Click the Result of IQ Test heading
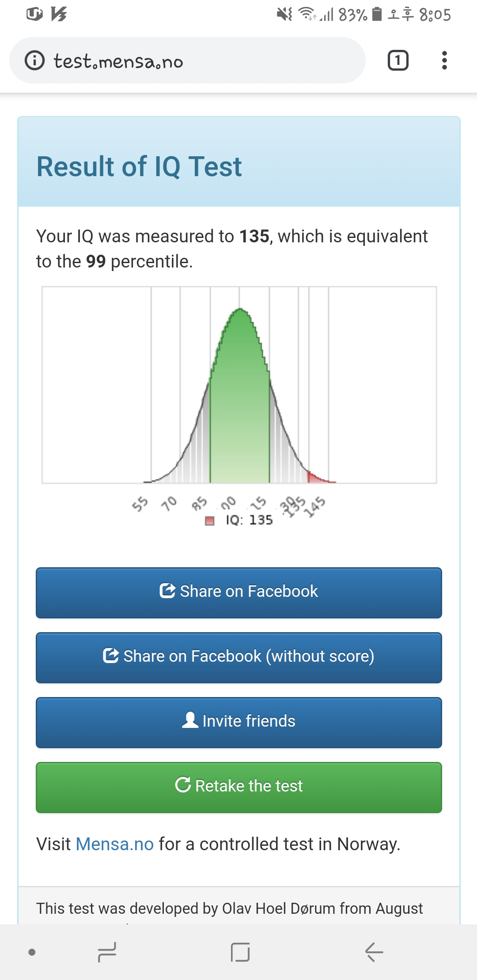This screenshot has width=477, height=980. coord(139,166)
